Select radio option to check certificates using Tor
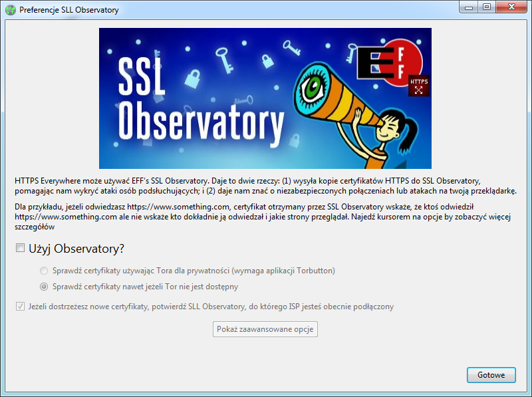 [44, 271]
